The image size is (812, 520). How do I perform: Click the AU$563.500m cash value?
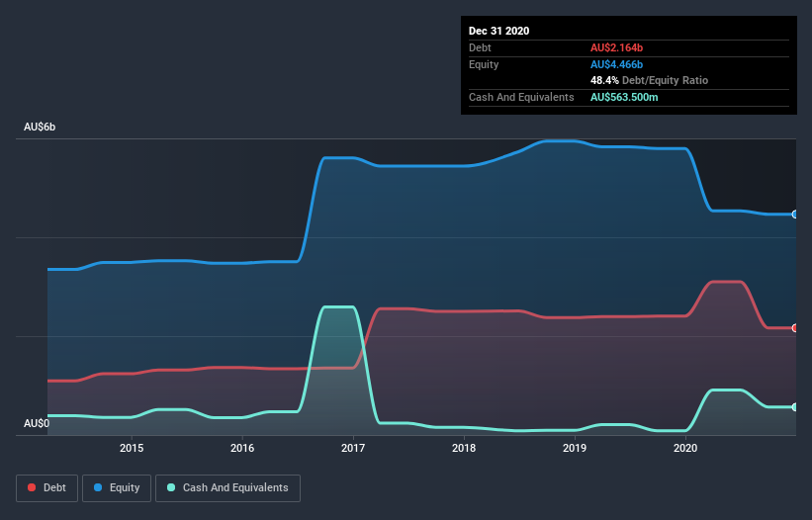624,97
